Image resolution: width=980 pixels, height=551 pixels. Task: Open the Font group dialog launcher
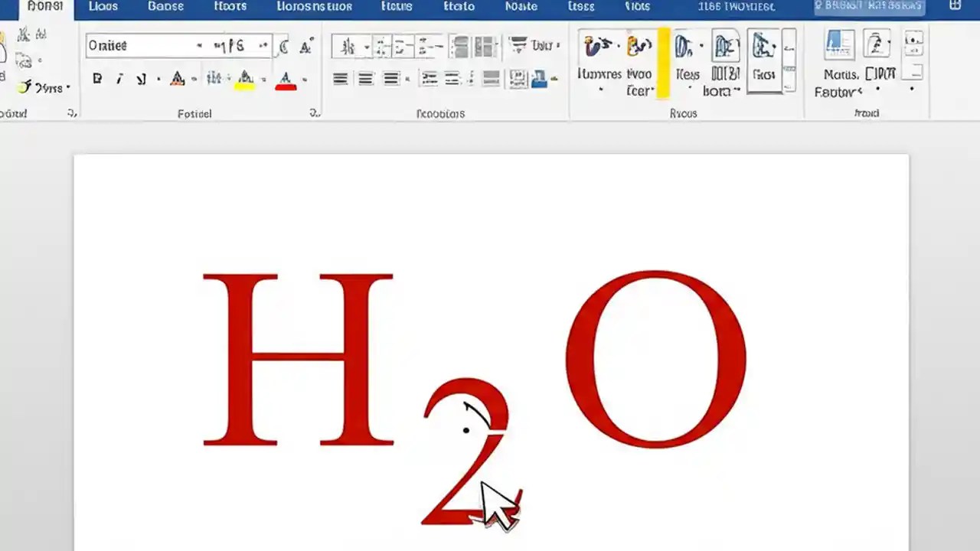(x=314, y=113)
